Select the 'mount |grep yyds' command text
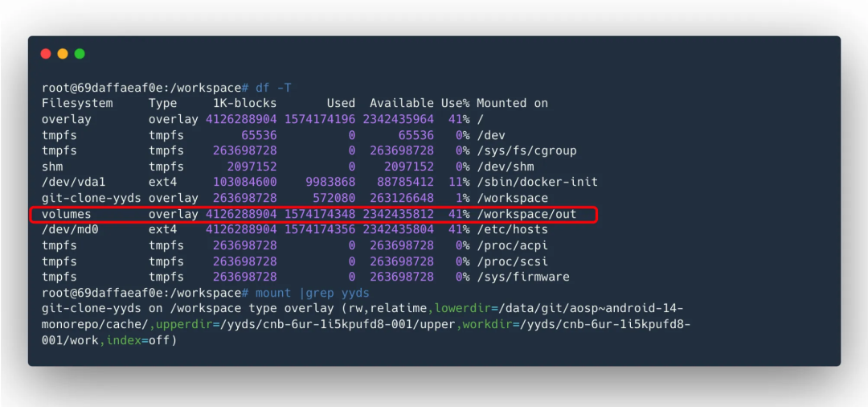 point(312,292)
